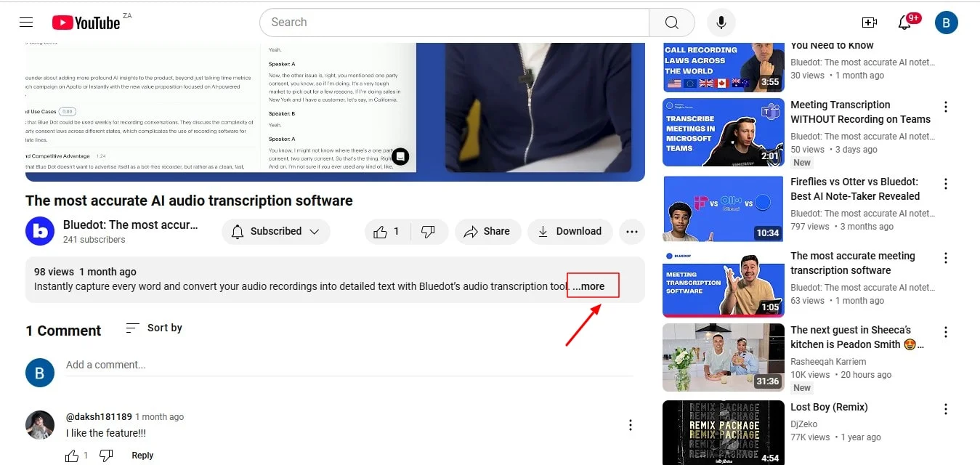
Task: Like the video with thumbs up
Action: [387, 232]
